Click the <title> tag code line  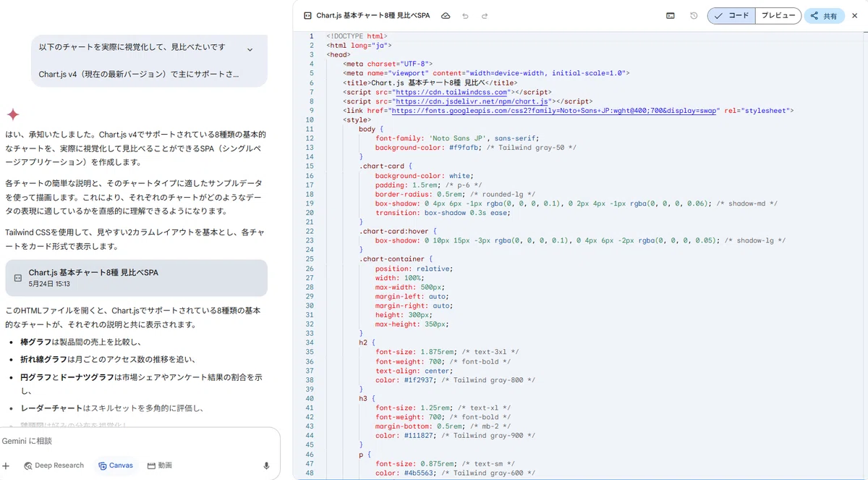(430, 83)
